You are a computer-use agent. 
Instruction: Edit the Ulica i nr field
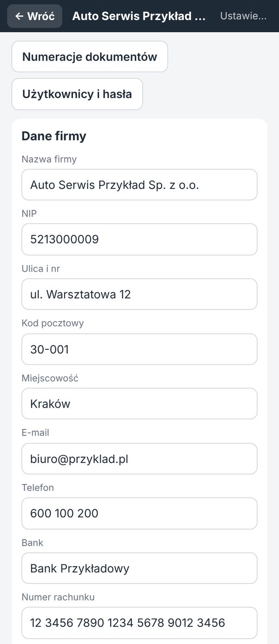pyautogui.click(x=139, y=294)
